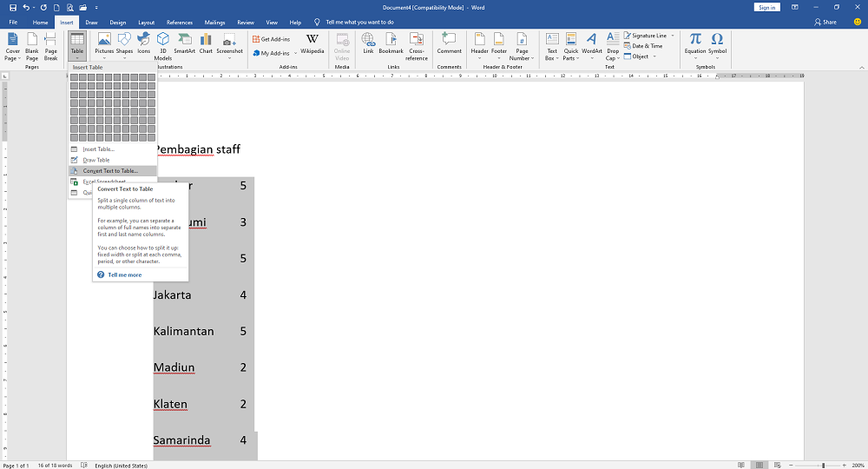Insert a Text Box
Screen dimensions: 868x469
[552, 47]
